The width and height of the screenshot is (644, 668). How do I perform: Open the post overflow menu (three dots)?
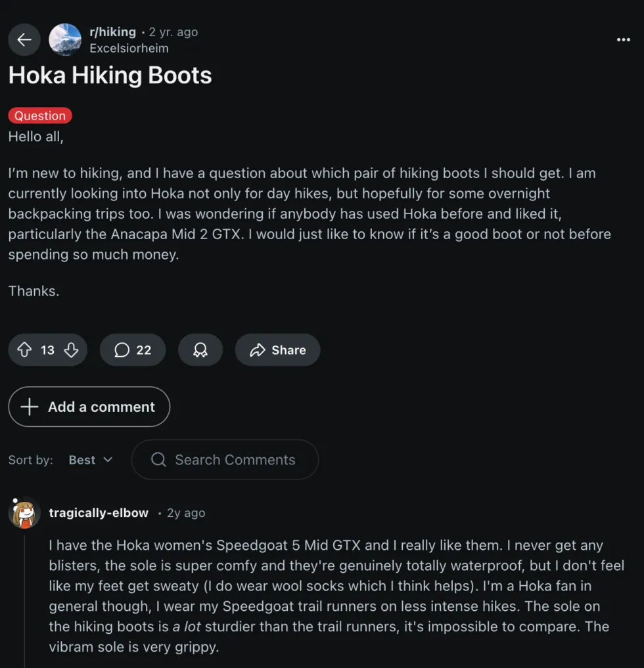pyautogui.click(x=622, y=39)
